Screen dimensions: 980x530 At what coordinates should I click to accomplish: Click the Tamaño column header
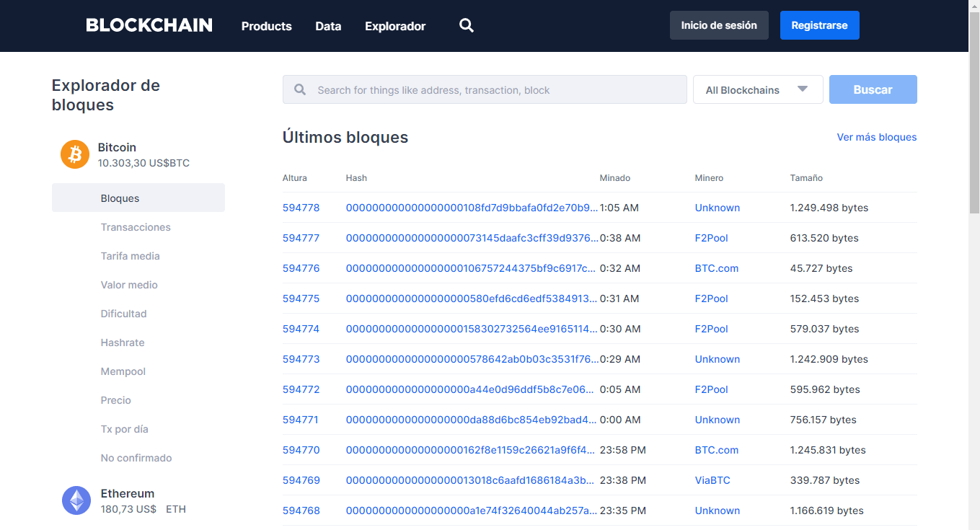806,177
